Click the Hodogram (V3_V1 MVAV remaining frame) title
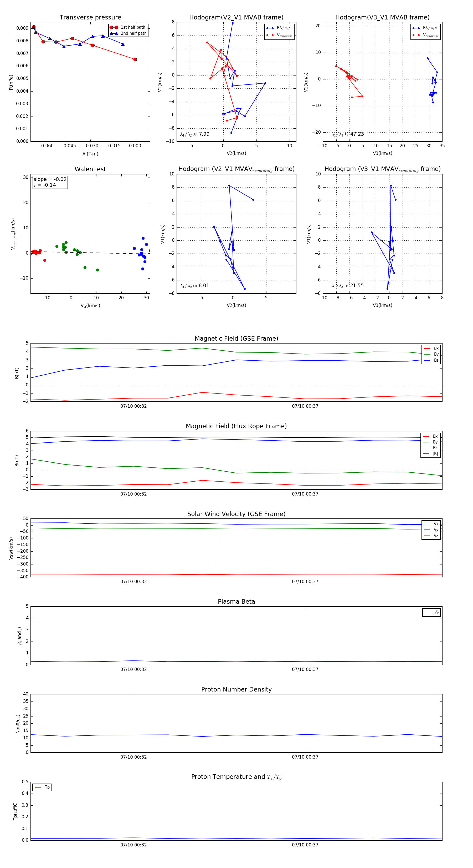The height and width of the screenshot is (868, 473). click(382, 169)
